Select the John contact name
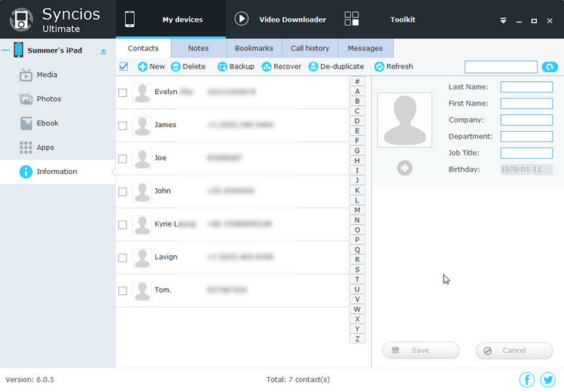The height and width of the screenshot is (392, 564). click(163, 191)
